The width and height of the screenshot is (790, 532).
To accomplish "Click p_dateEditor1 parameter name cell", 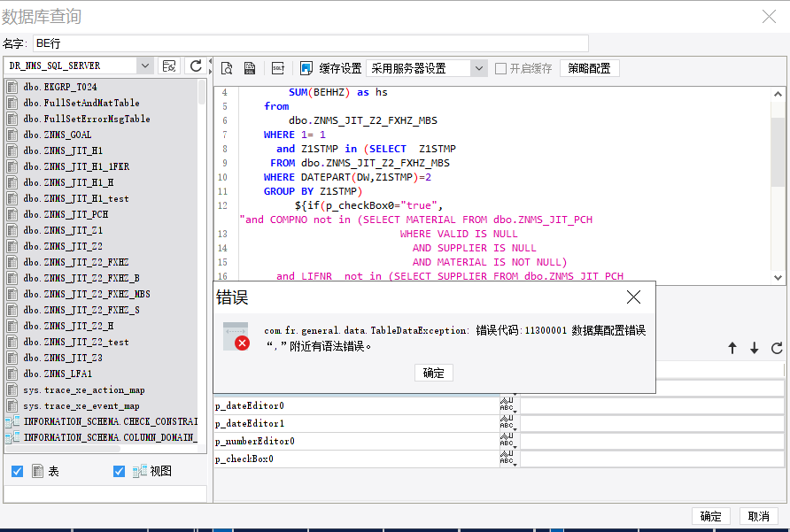I will 356,423.
